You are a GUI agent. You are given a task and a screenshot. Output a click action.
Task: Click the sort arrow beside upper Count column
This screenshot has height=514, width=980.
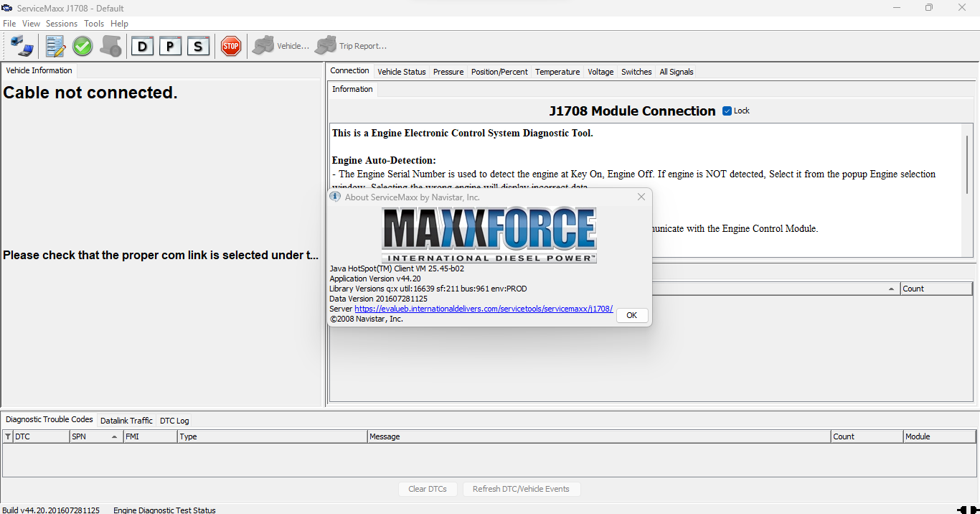click(892, 289)
